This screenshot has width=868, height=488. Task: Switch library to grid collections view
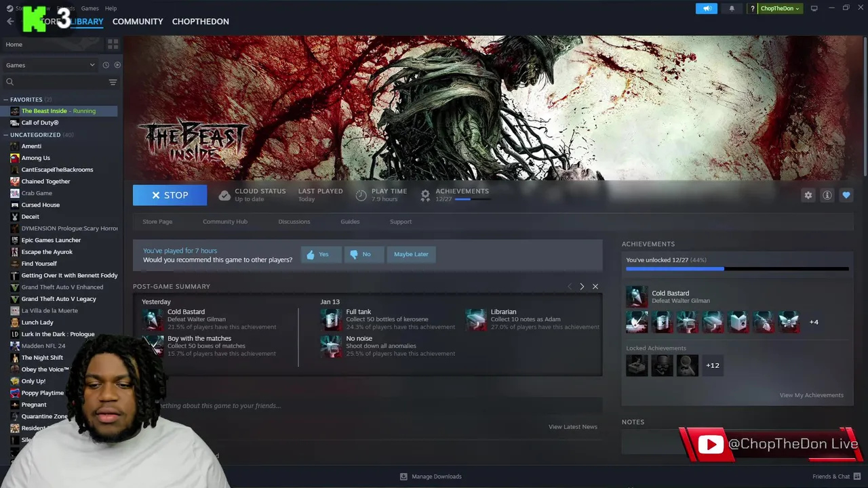pyautogui.click(x=113, y=44)
